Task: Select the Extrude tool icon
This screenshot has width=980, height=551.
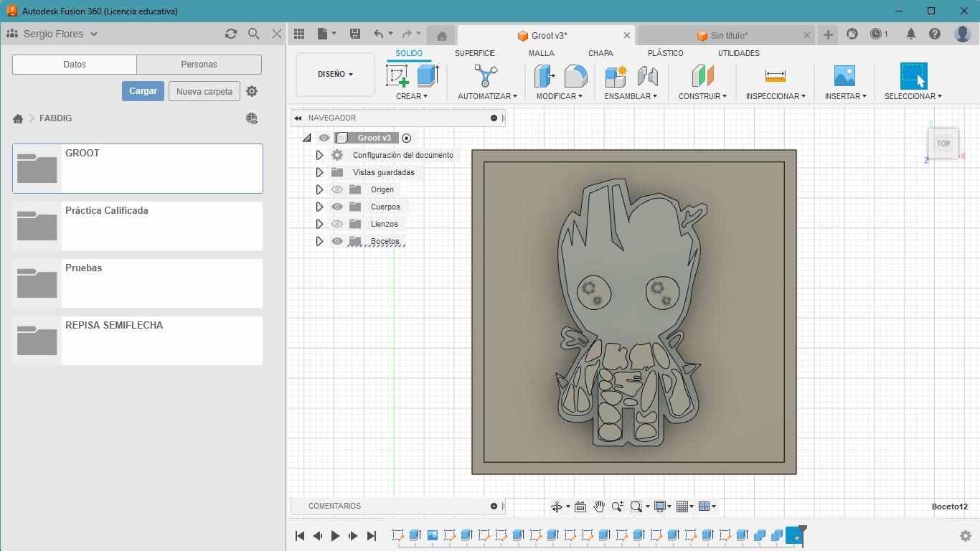Action: pyautogui.click(x=428, y=76)
